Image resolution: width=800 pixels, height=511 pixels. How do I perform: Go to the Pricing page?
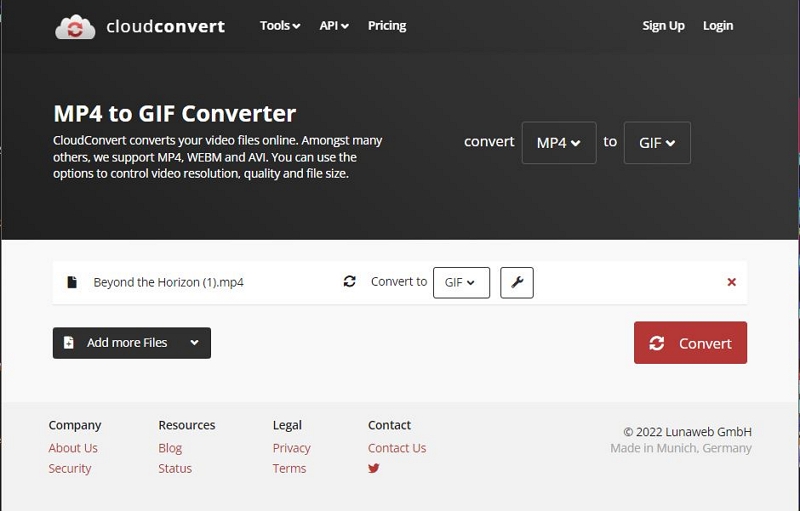[387, 25]
